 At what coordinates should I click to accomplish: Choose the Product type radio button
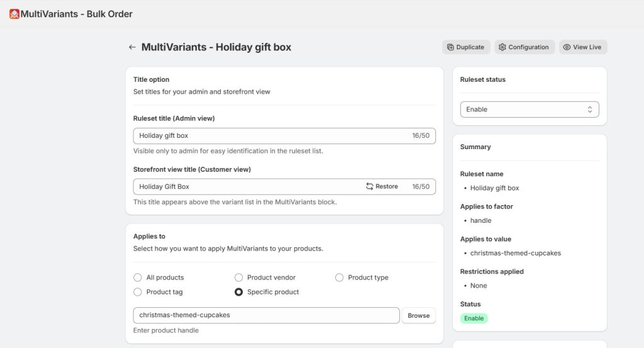coord(340,278)
